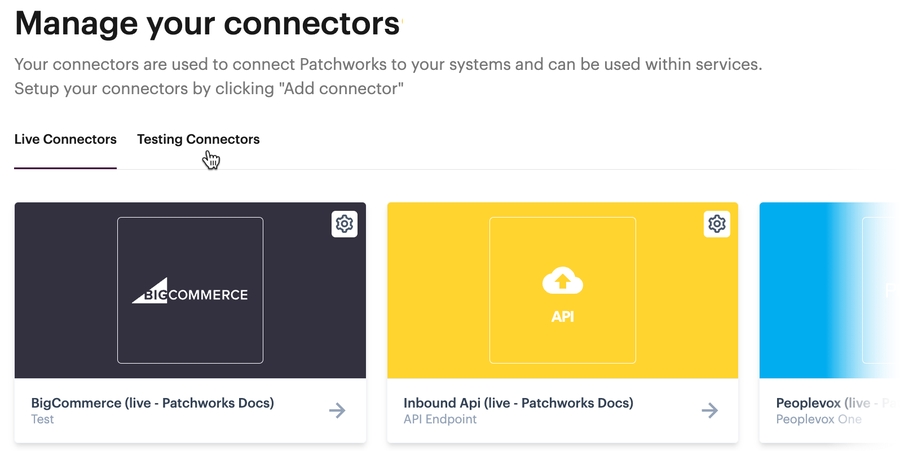The height and width of the screenshot is (451, 900).
Task: Click the "Manage your connectors" heading
Action: [207, 22]
